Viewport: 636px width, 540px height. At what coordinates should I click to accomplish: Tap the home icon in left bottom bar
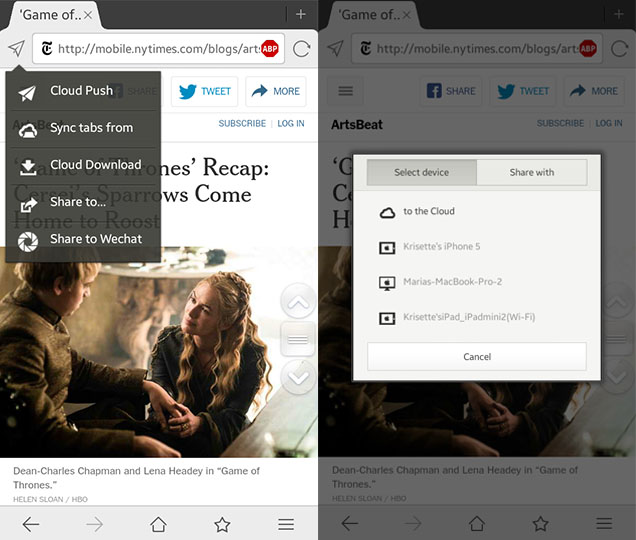158,524
